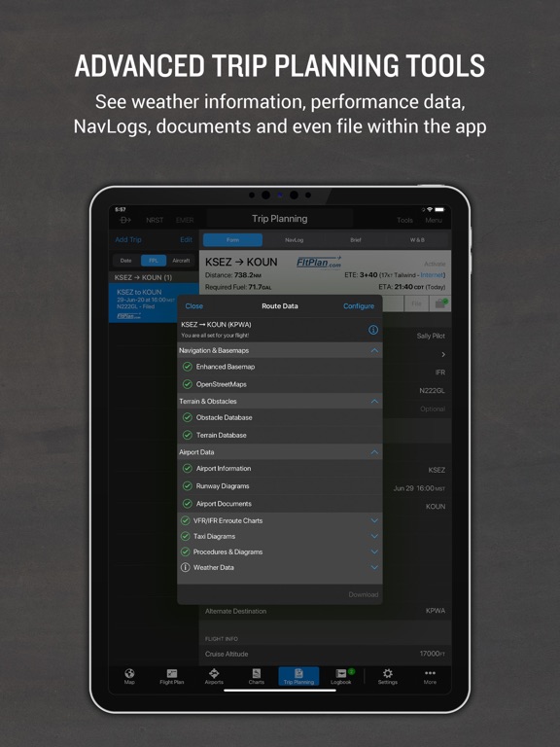Tap Edit in the trip list
This screenshot has height=747, width=560.
tap(187, 239)
